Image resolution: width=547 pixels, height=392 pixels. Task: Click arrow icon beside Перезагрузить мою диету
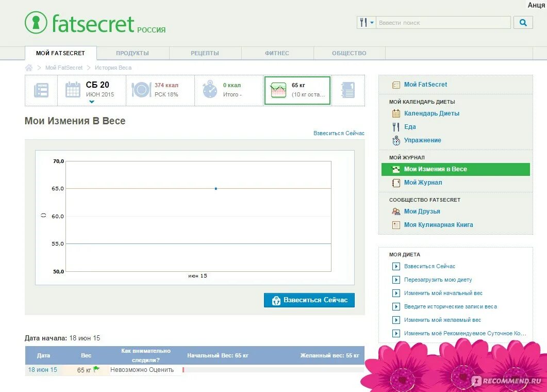(x=396, y=280)
